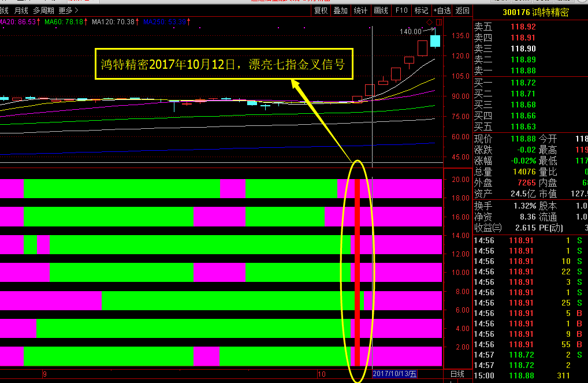Click the 收益(三) 2.615 value
The width and height of the screenshot is (588, 383).
click(x=526, y=228)
